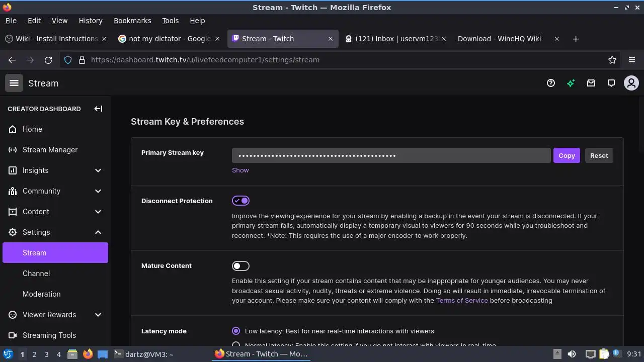The height and width of the screenshot is (362, 644).
Task: Open the History menu
Action: [91, 21]
